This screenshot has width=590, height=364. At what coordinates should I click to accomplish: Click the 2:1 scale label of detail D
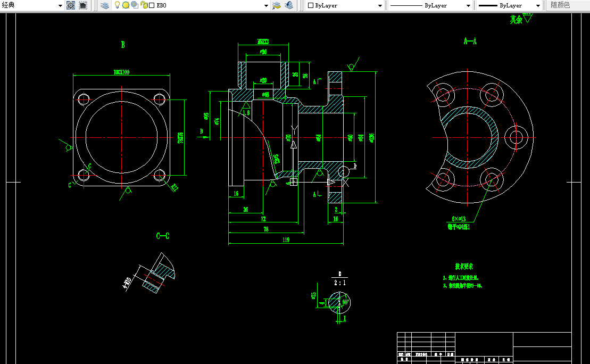(x=340, y=283)
